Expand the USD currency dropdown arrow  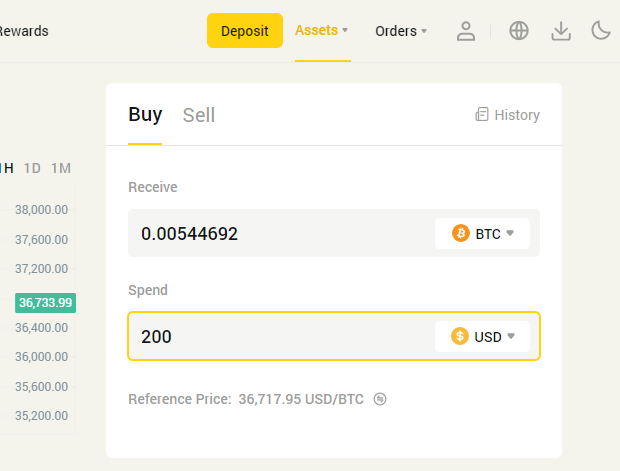(511, 336)
